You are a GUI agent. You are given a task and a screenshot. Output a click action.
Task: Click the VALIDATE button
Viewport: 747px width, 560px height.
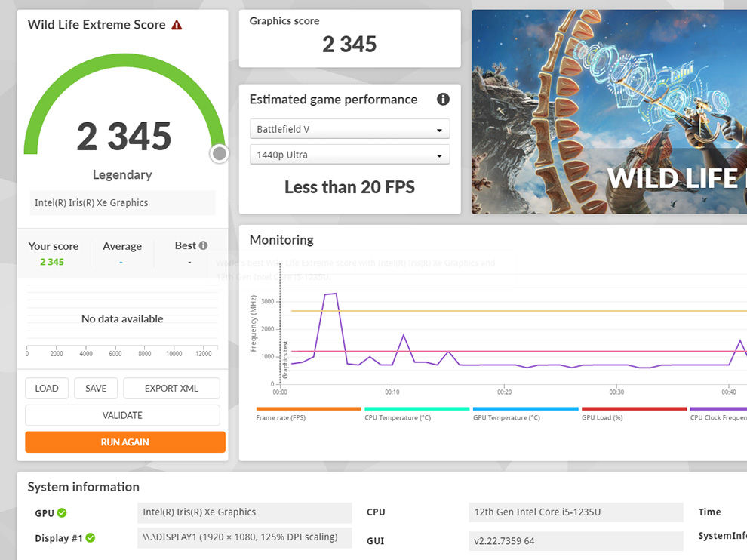point(122,415)
